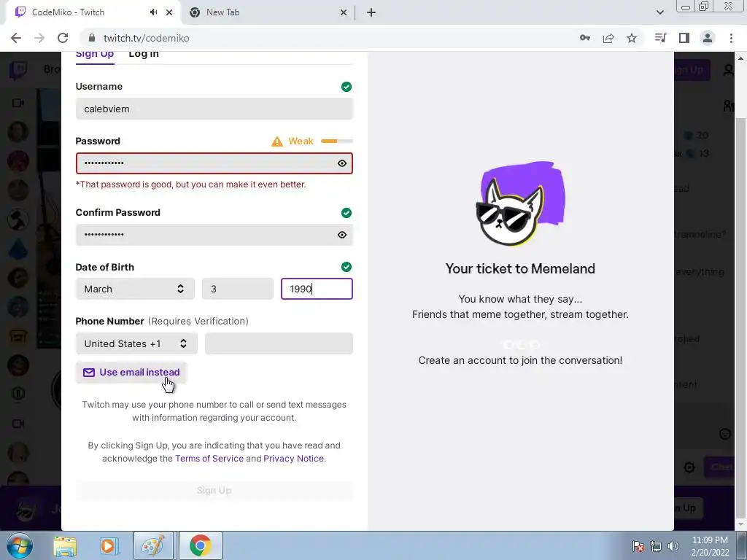This screenshot has height=560, width=747.
Task: Show the Password field characters
Action: [x=341, y=163]
